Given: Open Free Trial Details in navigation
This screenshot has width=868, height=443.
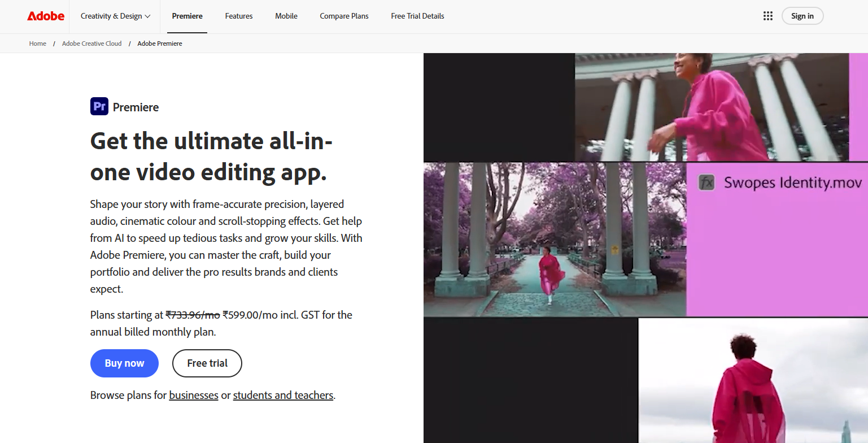Looking at the screenshot, I should click(417, 16).
